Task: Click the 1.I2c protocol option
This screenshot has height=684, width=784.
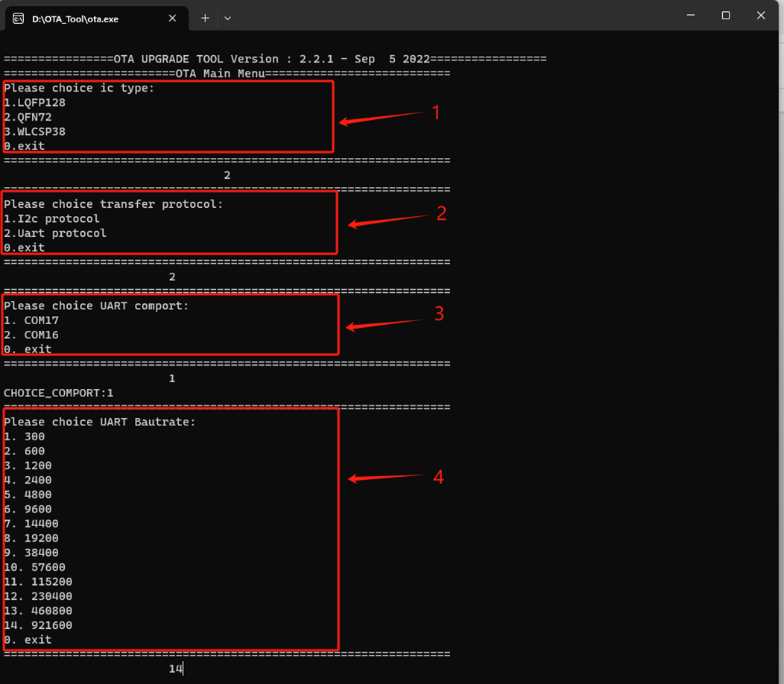Action: tap(52, 218)
